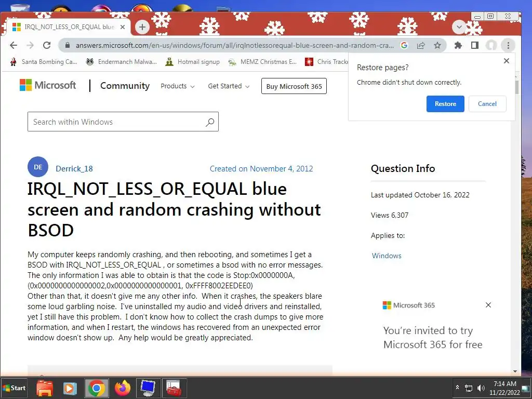Viewport: 532px width, 399px height.
Task: Reload the current page
Action: [47, 45]
